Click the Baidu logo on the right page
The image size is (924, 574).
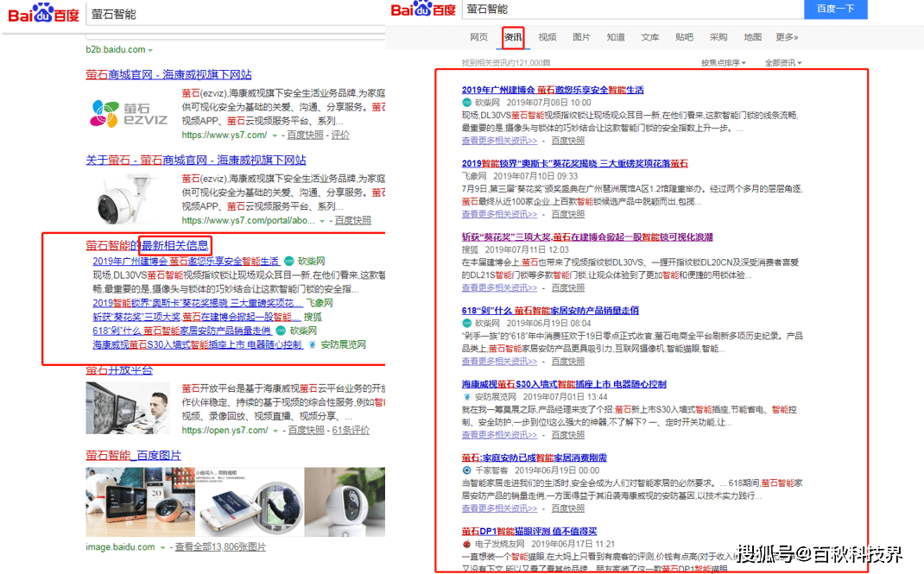(422, 9)
